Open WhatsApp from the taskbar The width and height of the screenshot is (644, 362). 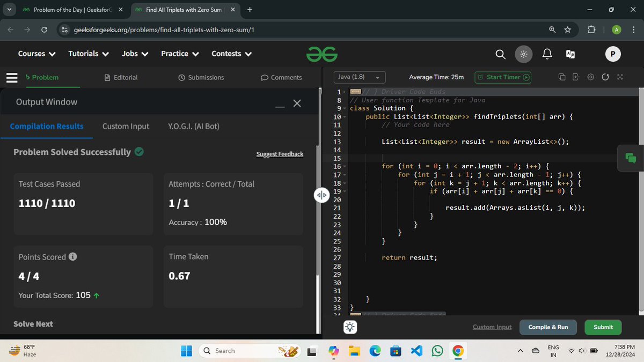click(437, 351)
